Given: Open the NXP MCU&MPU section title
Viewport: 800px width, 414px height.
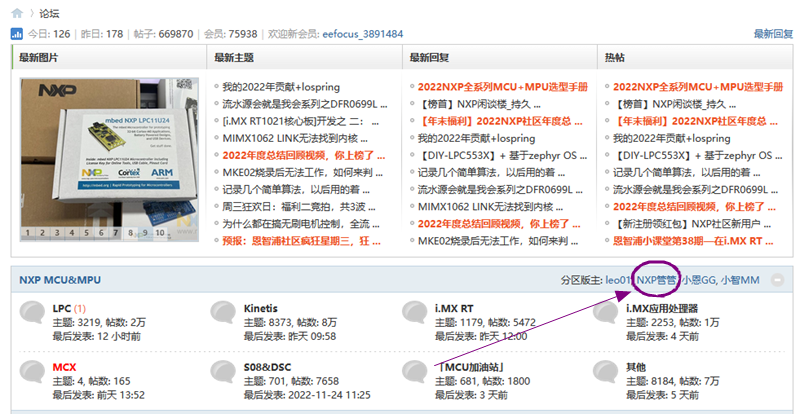Looking at the screenshot, I should 60,280.
